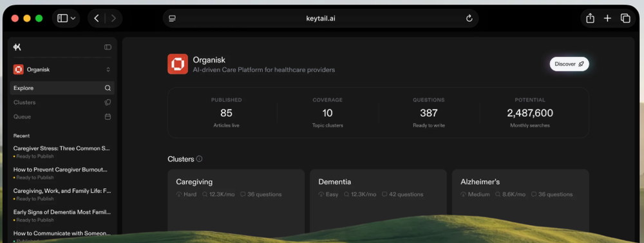Click the Published 85 articles stat
The height and width of the screenshot is (243, 644).
pos(226,113)
